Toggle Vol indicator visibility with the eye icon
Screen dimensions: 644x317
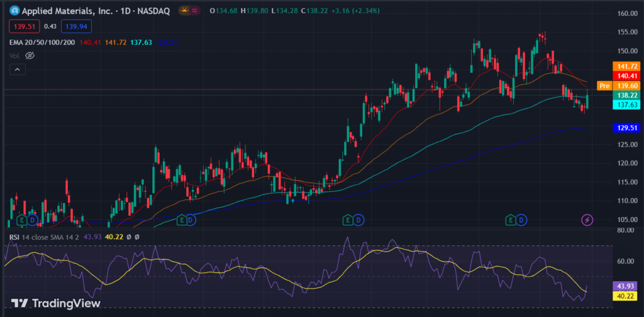29,55
